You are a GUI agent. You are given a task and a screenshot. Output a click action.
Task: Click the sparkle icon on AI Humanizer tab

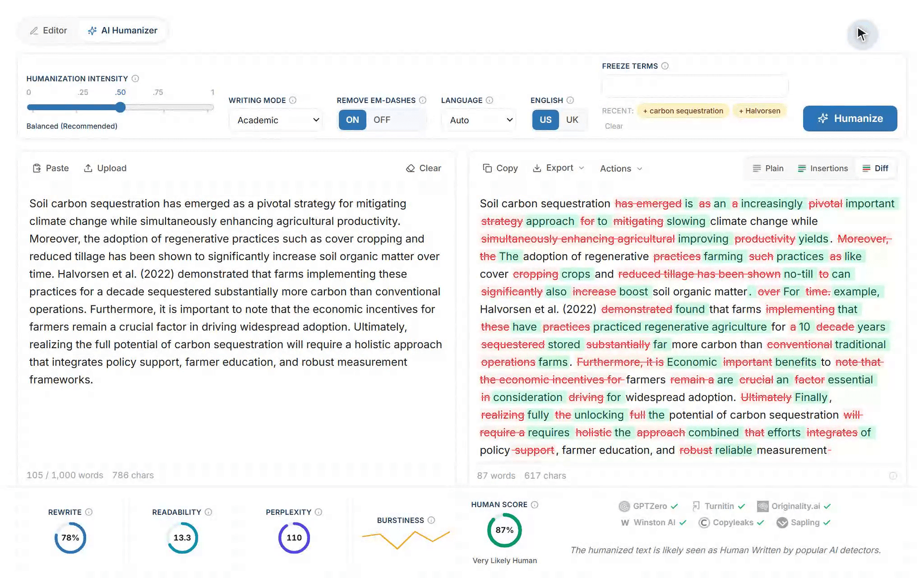(x=92, y=31)
